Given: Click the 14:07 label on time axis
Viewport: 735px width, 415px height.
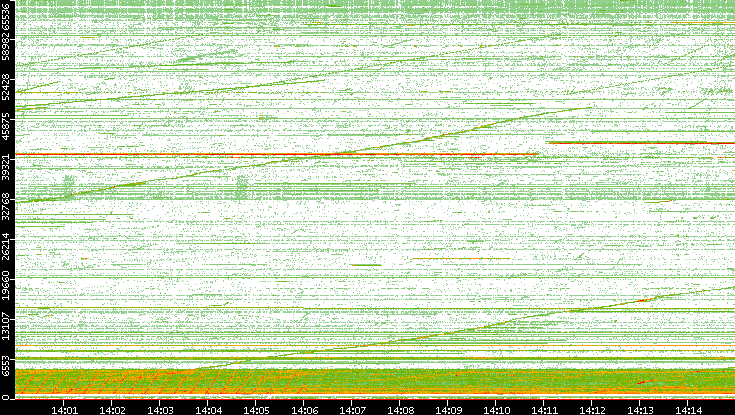Looking at the screenshot, I should click(x=352, y=410).
